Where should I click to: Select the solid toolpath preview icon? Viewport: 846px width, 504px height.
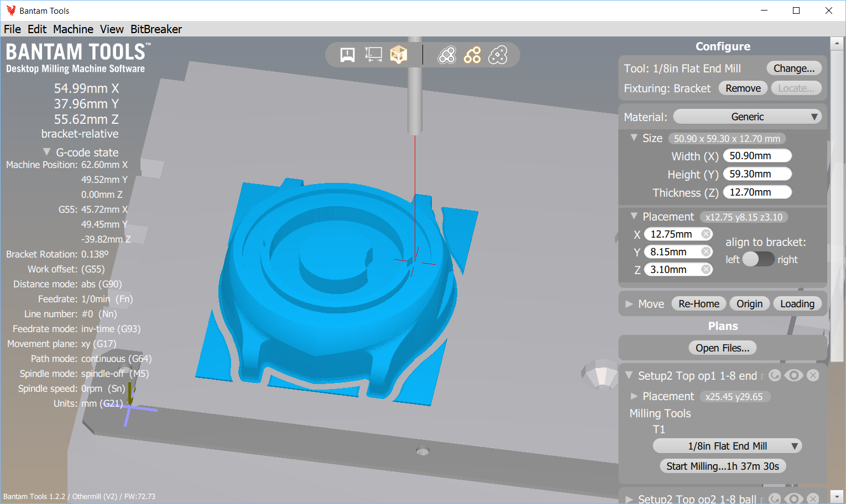pos(447,54)
